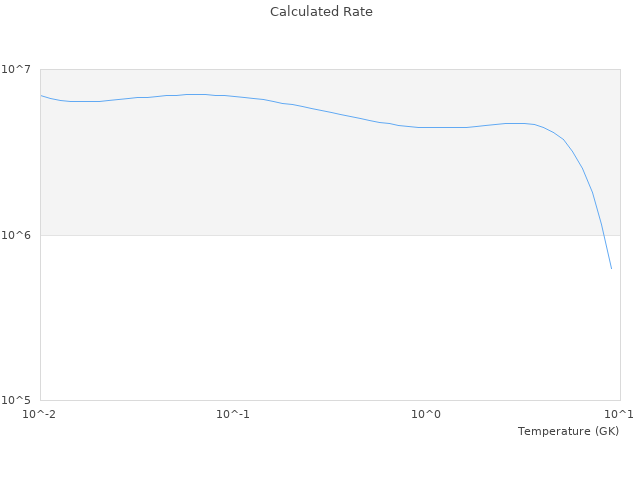Image resolution: width=640 pixels, height=480 pixels.
Task: Click the x-axis baseline between 10^-1 and 10^0
Action: (330, 401)
